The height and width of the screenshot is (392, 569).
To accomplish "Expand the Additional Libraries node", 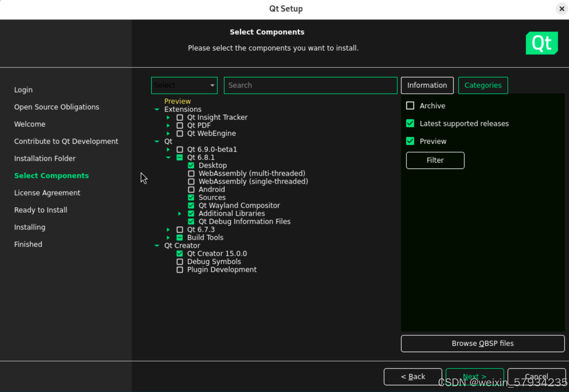I will coord(179,213).
